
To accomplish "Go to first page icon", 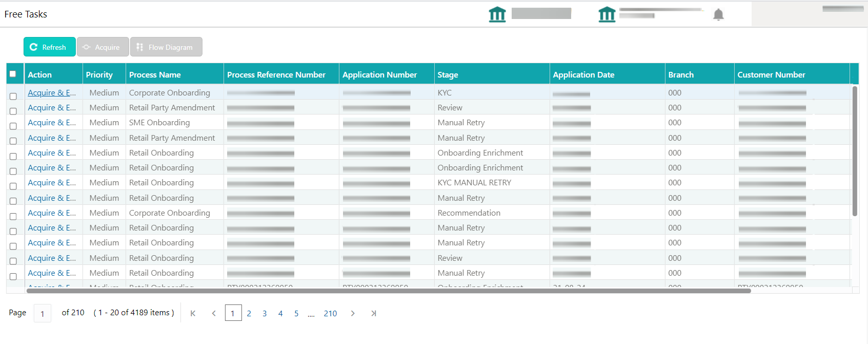I will pyautogui.click(x=193, y=313).
